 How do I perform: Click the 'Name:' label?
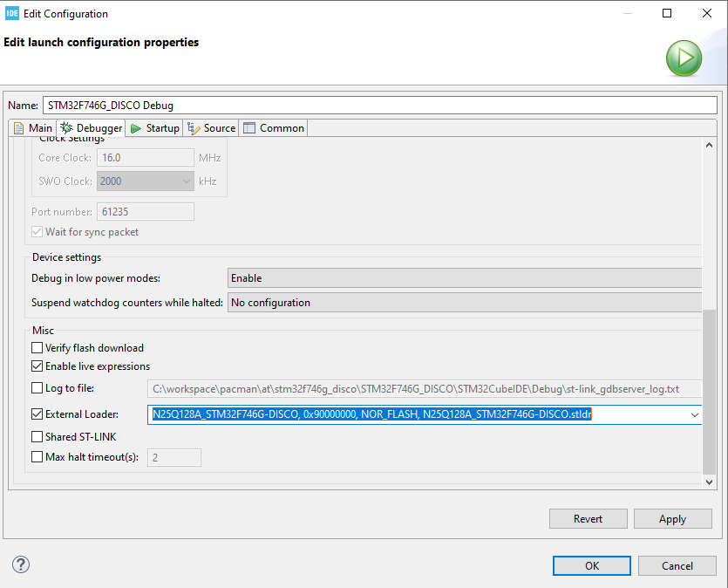pyautogui.click(x=24, y=106)
